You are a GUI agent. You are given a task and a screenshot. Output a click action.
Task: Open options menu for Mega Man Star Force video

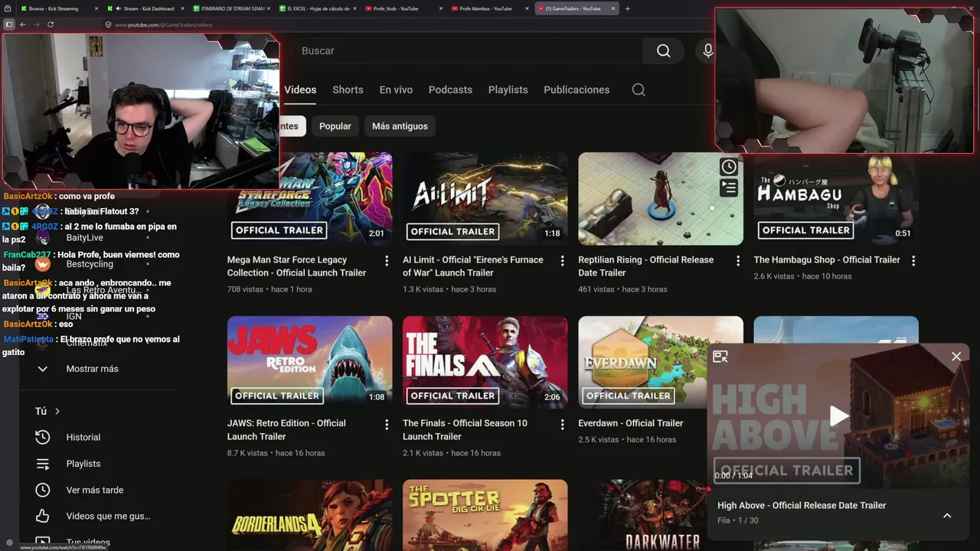click(387, 261)
